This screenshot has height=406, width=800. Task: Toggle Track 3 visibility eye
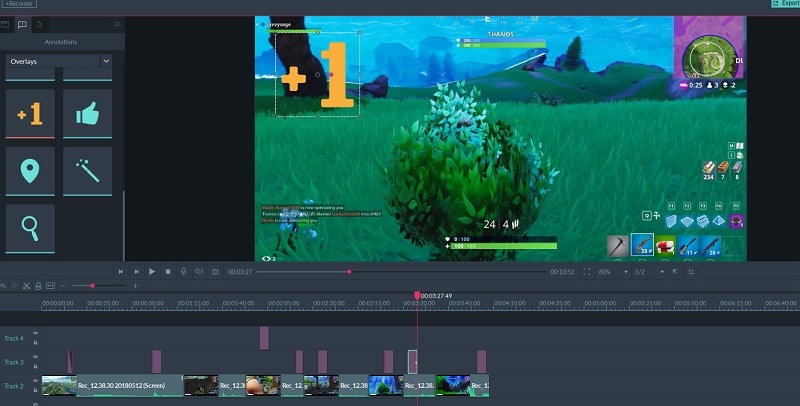tap(35, 358)
